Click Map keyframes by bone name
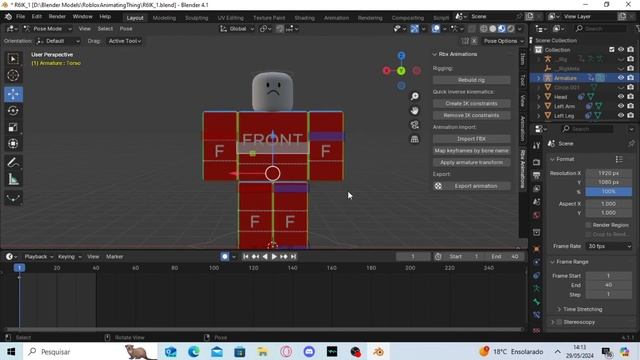The width and height of the screenshot is (640, 360). (x=471, y=151)
